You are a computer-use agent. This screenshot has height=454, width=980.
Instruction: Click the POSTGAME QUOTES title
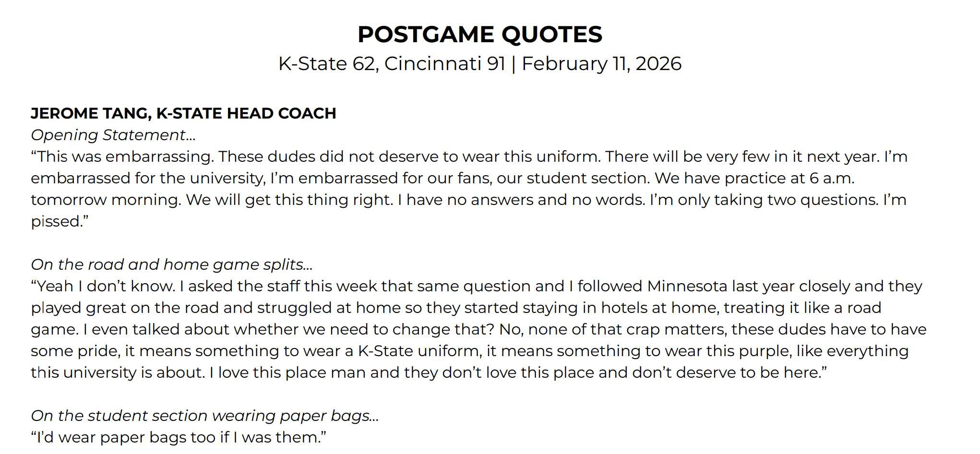pos(479,35)
